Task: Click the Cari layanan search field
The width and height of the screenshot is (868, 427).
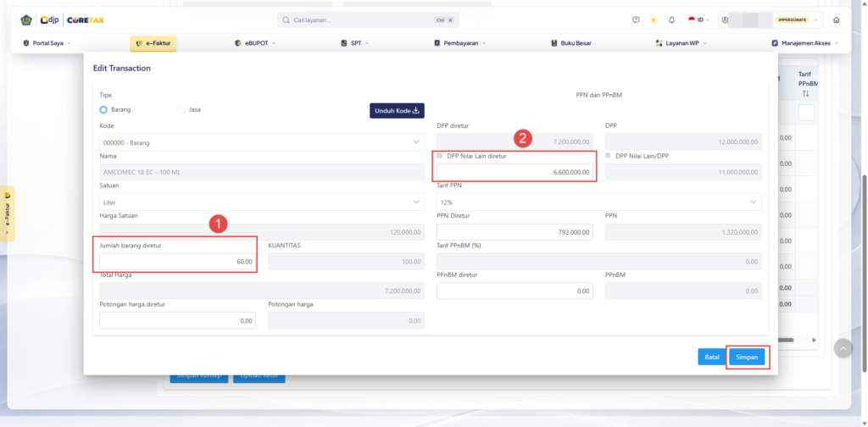Action: [x=368, y=20]
